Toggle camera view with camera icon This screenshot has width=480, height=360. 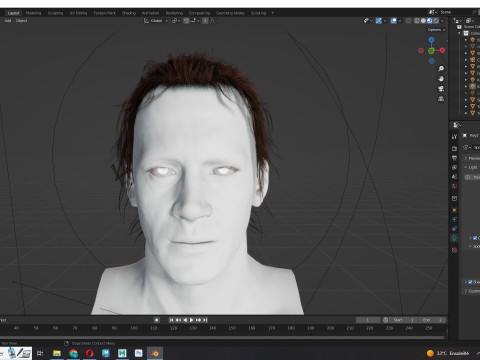point(441,89)
